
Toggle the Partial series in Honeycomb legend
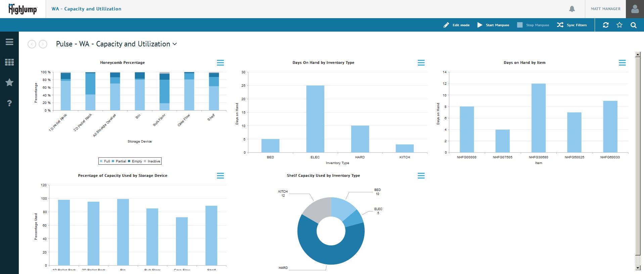(119, 161)
